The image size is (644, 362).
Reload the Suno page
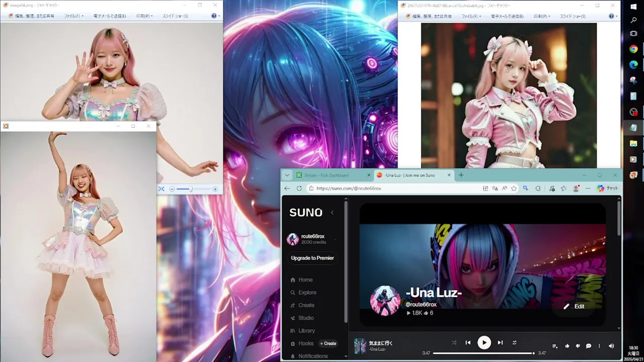[299, 188]
